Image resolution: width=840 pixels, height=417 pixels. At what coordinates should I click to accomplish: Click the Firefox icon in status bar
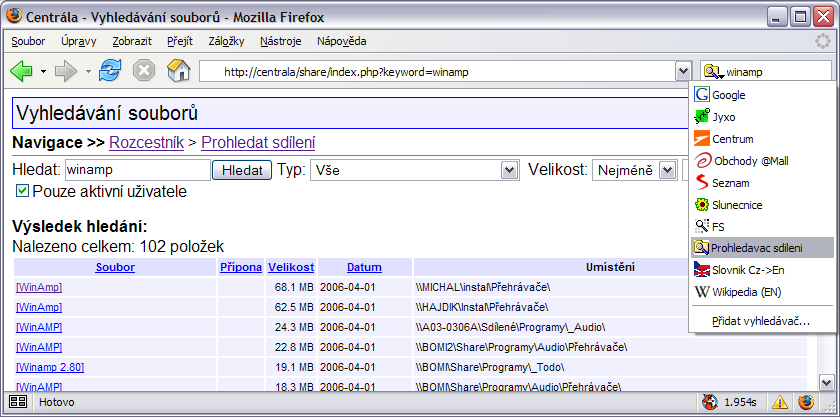(805, 402)
